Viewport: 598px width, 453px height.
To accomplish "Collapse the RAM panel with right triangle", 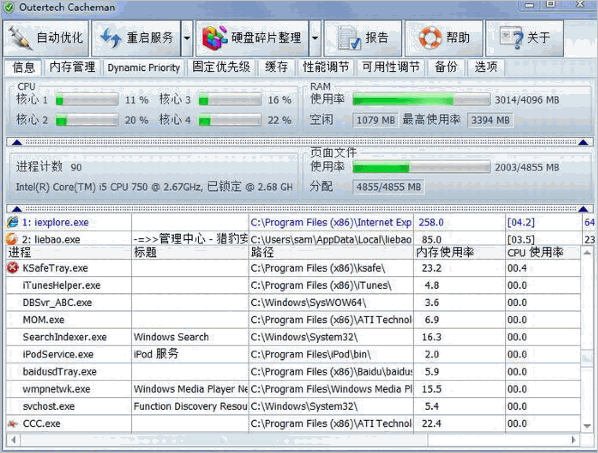I will pyautogui.click(x=583, y=142).
